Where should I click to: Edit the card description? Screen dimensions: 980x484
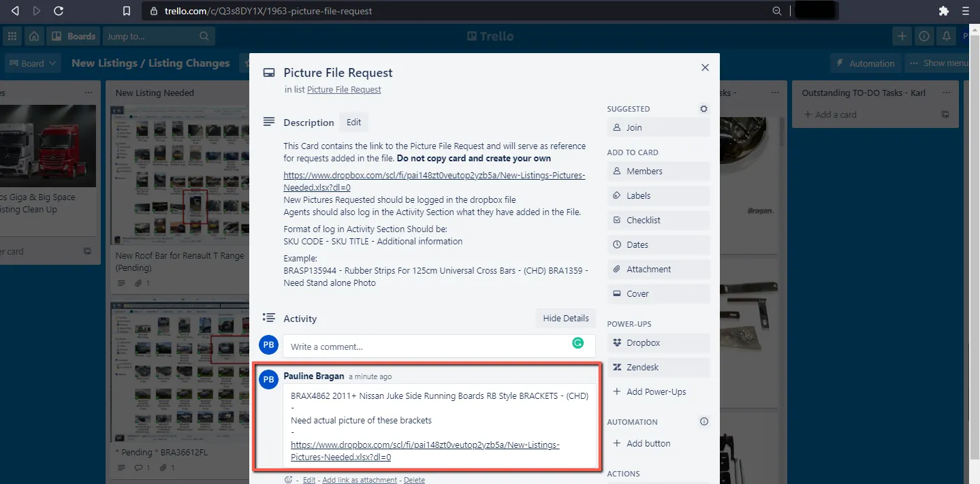coord(353,123)
